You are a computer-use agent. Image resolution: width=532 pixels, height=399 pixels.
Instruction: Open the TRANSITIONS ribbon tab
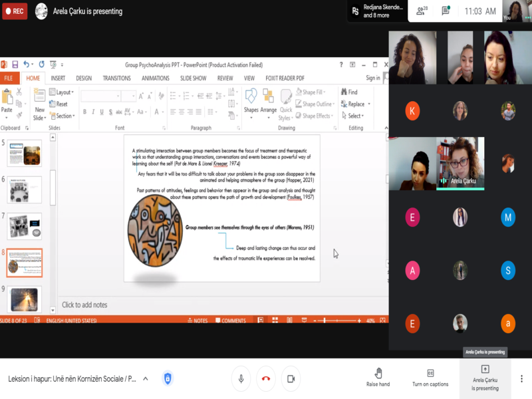tap(117, 78)
